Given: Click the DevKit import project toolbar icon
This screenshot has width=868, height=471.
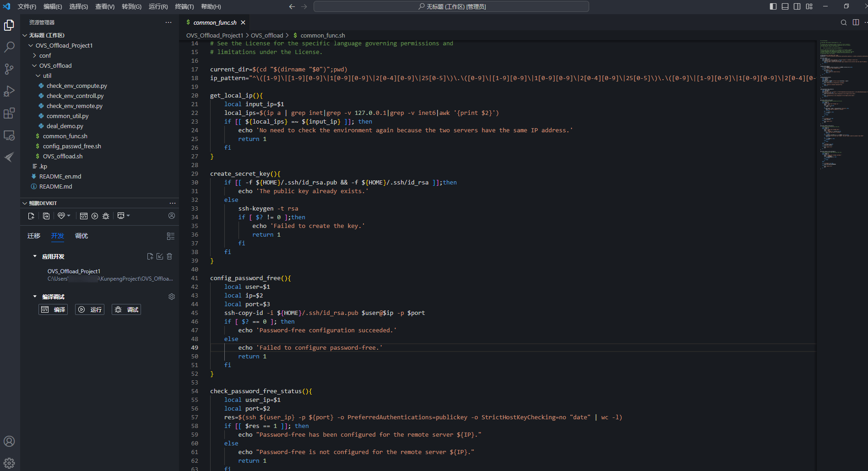Looking at the screenshot, I should coord(46,216).
